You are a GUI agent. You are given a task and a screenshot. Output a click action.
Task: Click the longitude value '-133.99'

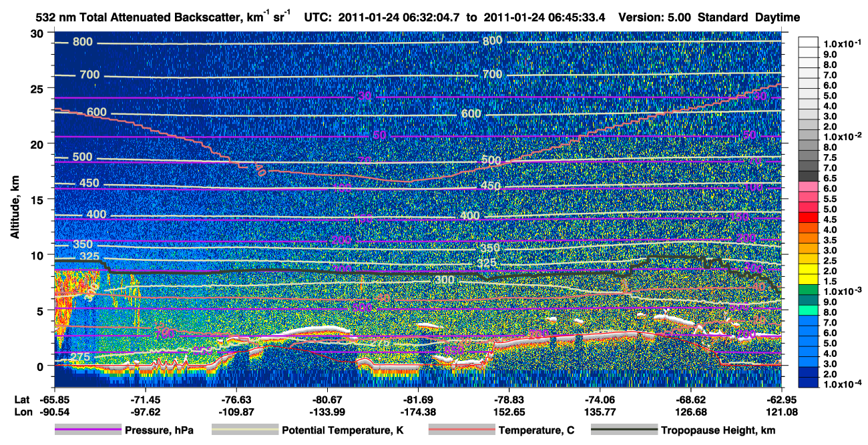[328, 412]
